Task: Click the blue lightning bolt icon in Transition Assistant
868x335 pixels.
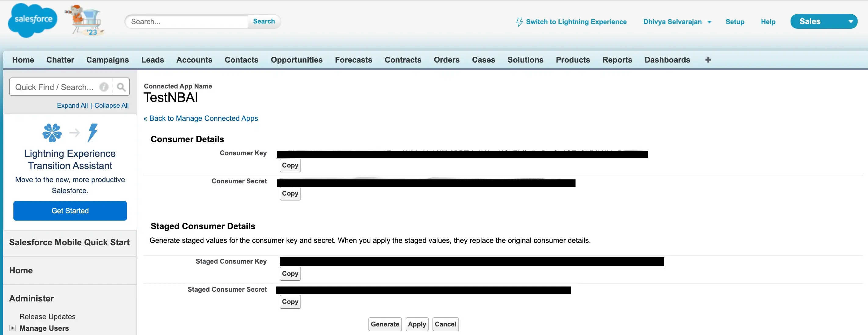Action: 93,132
